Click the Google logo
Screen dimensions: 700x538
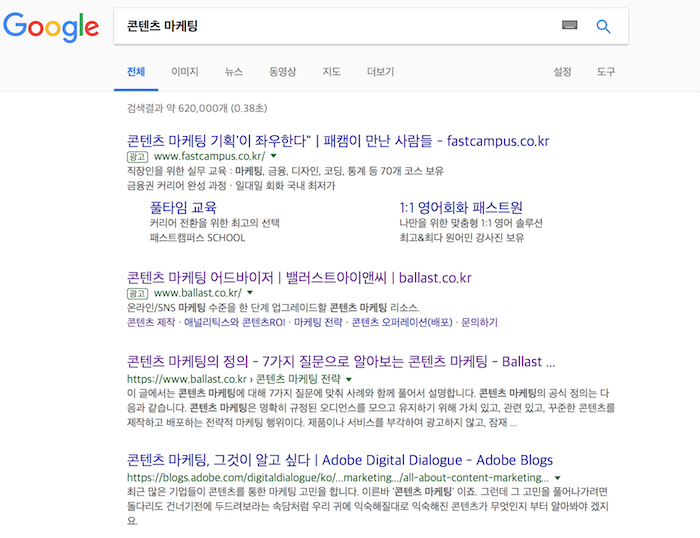[51, 27]
